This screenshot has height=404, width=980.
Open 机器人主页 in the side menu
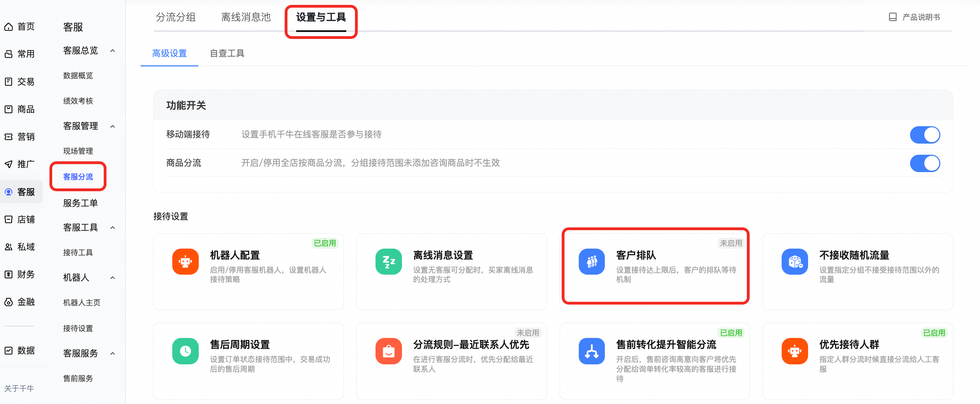coord(82,302)
